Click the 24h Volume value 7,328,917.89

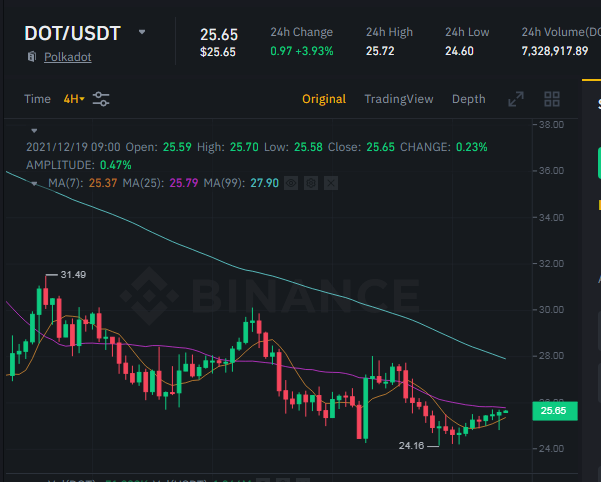[x=555, y=51]
